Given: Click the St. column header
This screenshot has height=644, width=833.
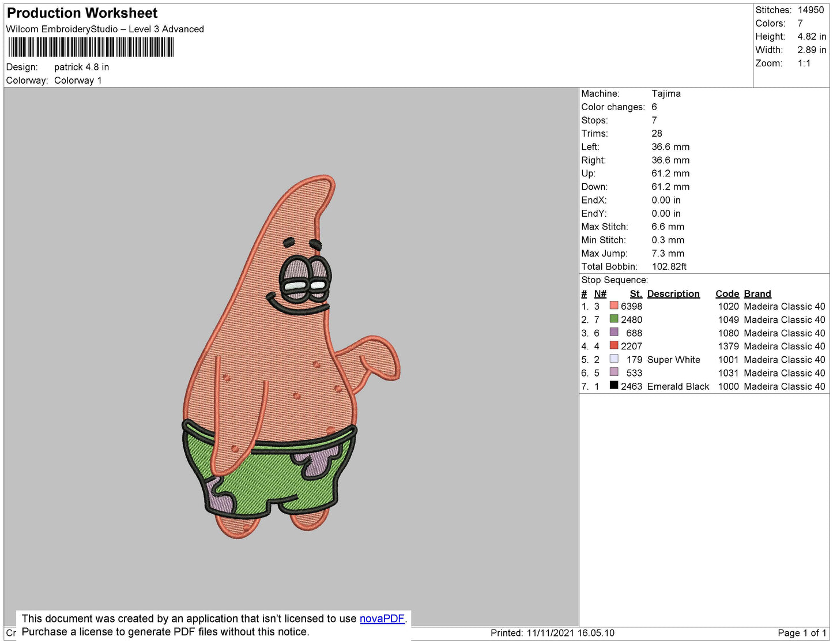Looking at the screenshot, I should 635,293.
